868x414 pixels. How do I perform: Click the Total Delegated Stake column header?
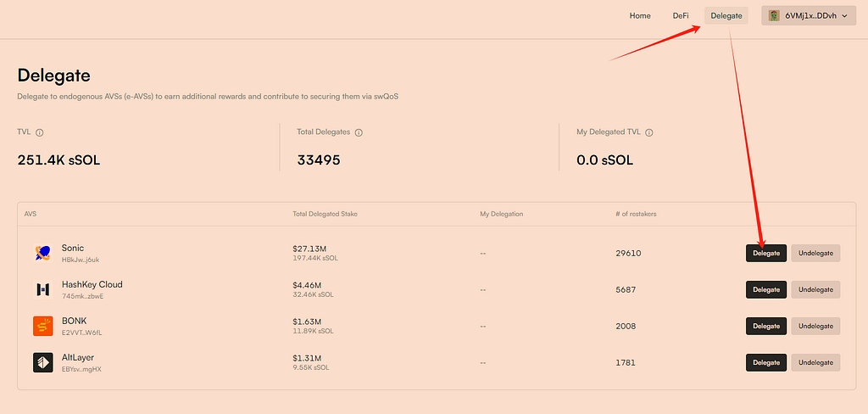tap(325, 214)
